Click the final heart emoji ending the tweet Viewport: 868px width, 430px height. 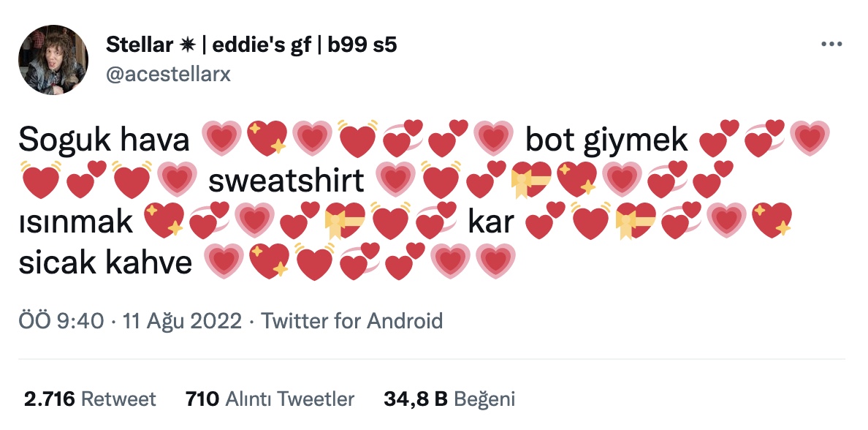pos(495,261)
